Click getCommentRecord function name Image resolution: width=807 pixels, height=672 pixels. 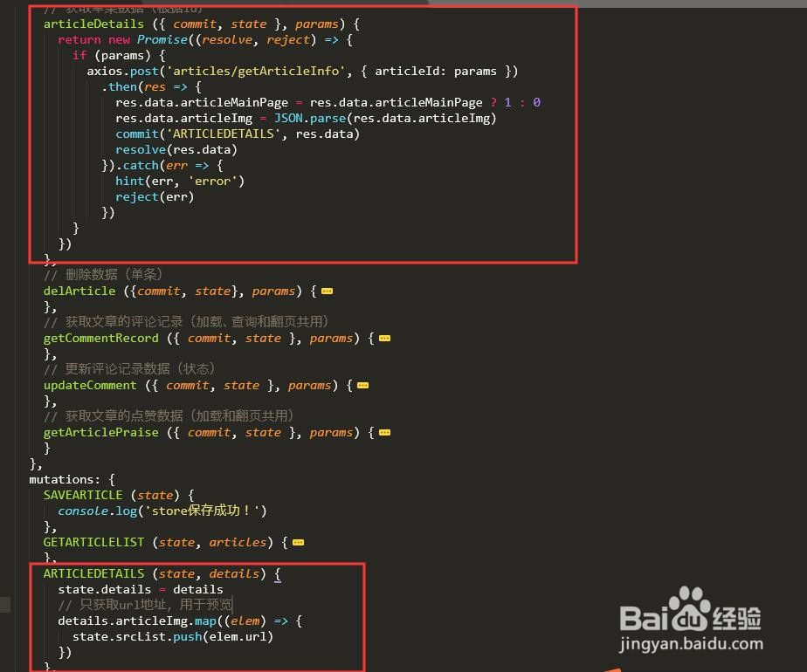[x=101, y=339]
